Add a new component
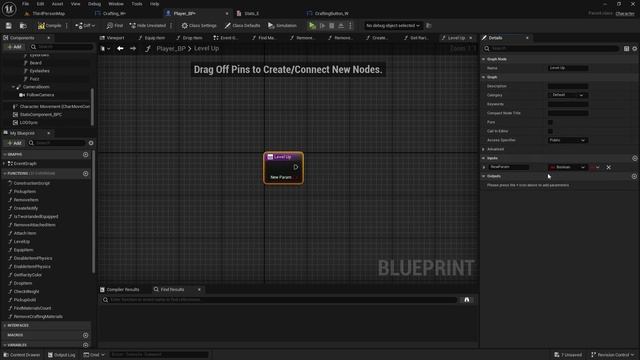 pos(14,47)
